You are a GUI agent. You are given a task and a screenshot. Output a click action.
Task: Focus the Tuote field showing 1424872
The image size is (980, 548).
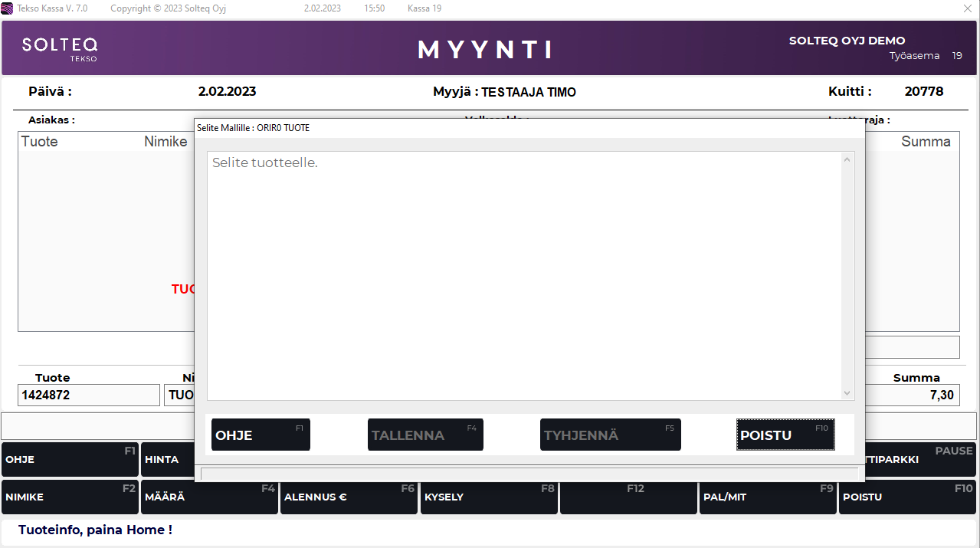[x=88, y=395]
